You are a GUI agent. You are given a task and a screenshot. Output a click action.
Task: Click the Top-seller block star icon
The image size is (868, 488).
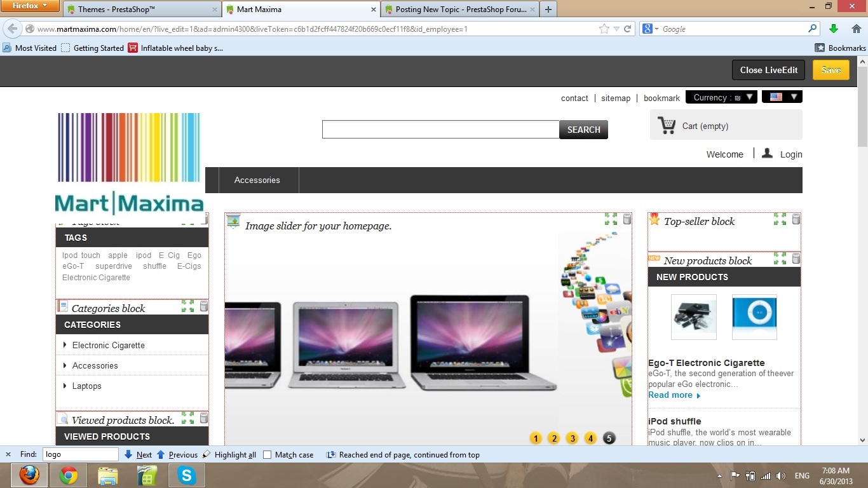click(x=654, y=219)
